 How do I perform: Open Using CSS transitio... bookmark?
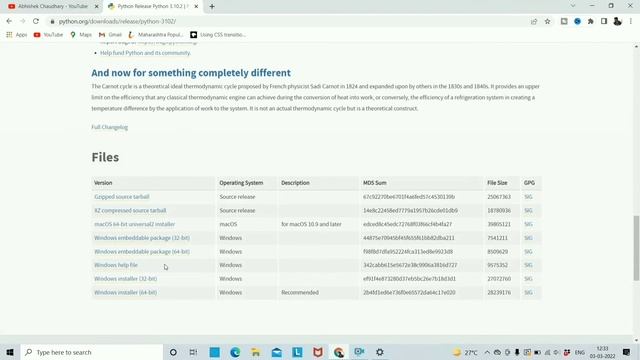point(218,35)
